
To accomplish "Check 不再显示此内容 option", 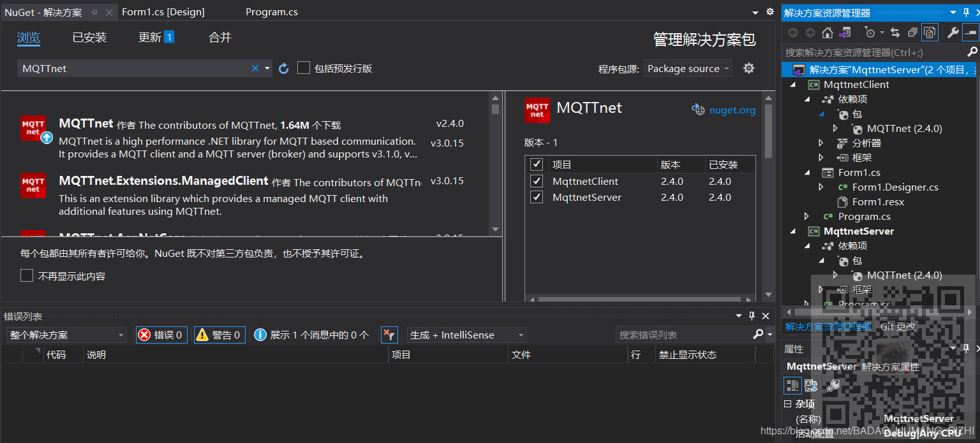I will (26, 275).
